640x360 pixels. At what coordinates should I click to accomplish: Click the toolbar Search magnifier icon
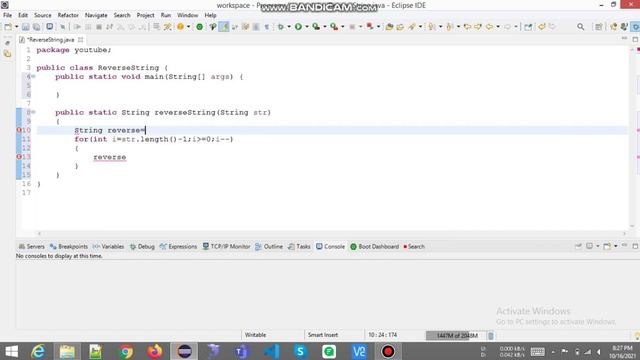580,27
